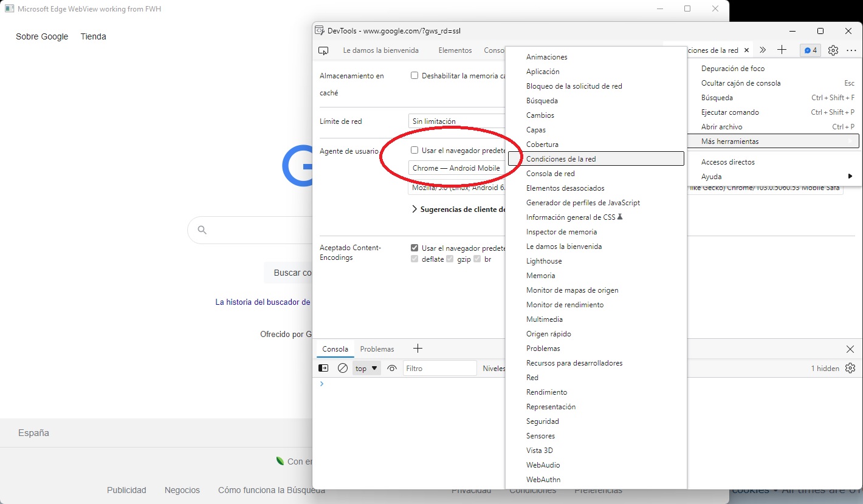The height and width of the screenshot is (504, 863).
Task: Follow the La historia del buscador link
Action: pos(263,302)
